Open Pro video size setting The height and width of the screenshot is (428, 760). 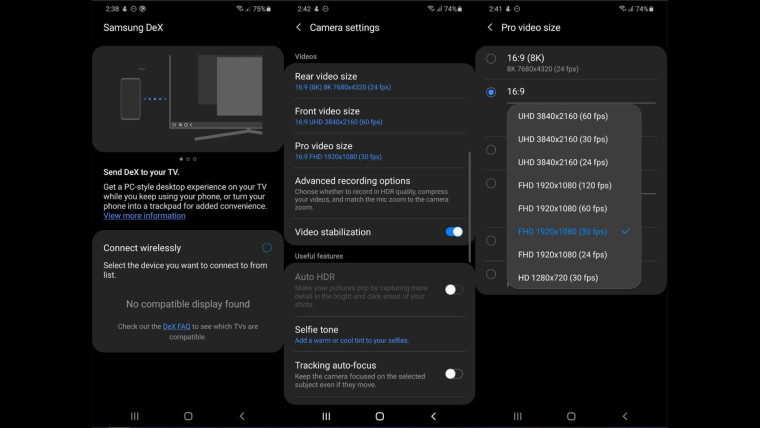pyautogui.click(x=379, y=151)
